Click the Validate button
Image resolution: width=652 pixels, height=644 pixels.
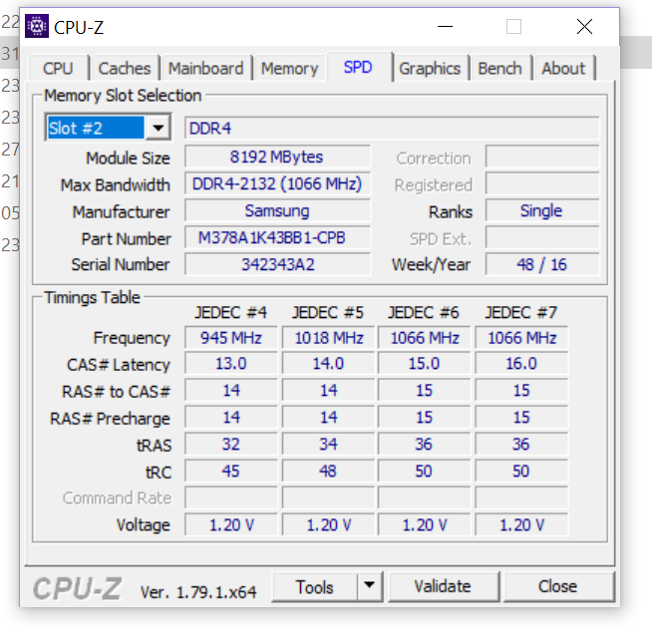coord(444,586)
